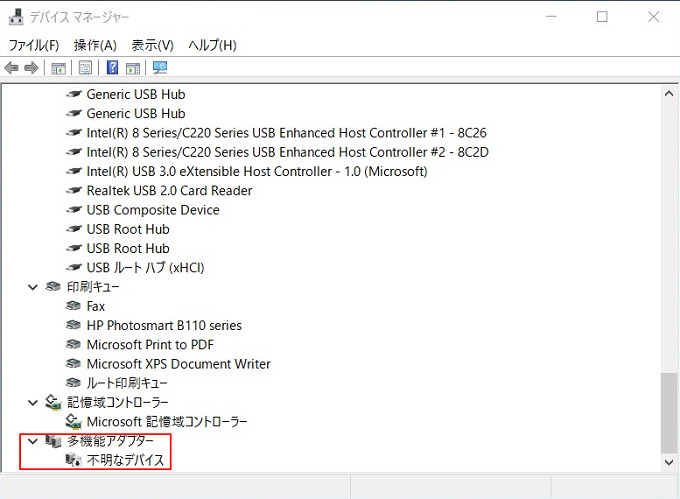Click the Forward arrow toolbar icon
The image size is (680, 499).
click(31, 68)
